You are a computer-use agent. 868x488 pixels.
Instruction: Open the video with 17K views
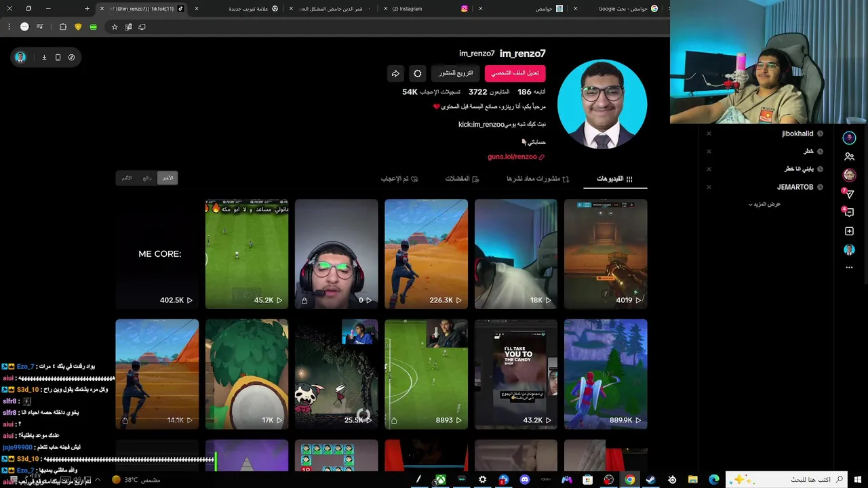[x=247, y=374]
